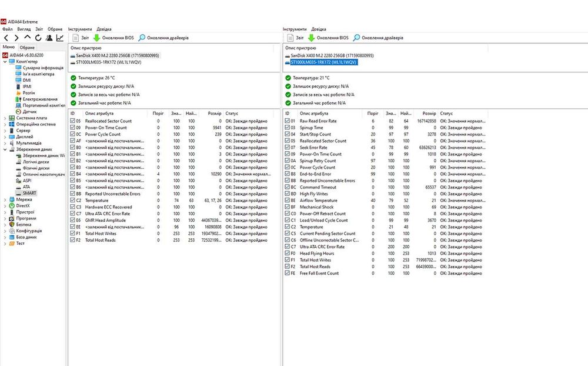Open the Безпека security node

click(24, 224)
